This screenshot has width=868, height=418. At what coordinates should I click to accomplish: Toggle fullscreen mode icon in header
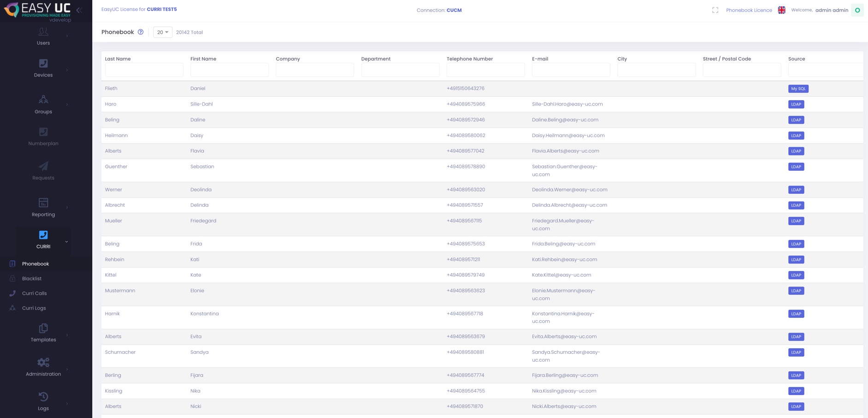[x=715, y=10]
